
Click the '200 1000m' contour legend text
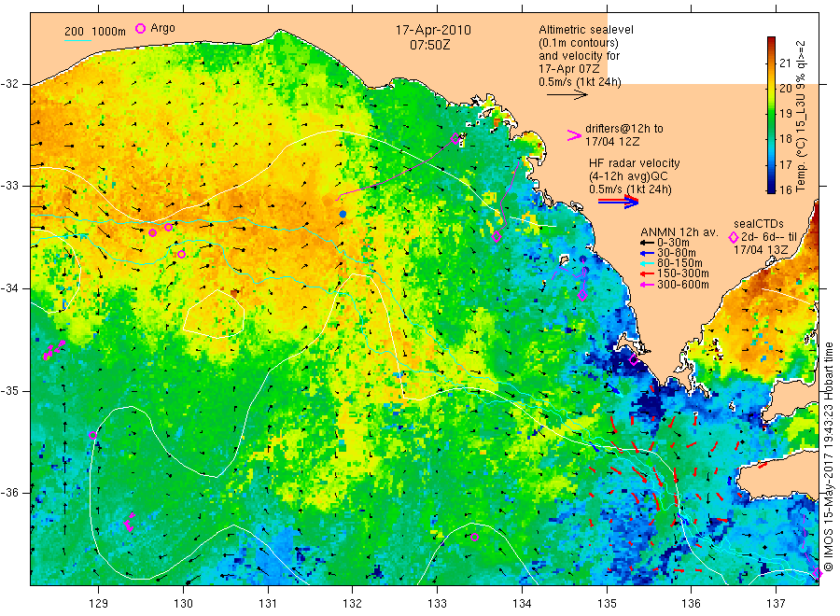tap(95, 32)
